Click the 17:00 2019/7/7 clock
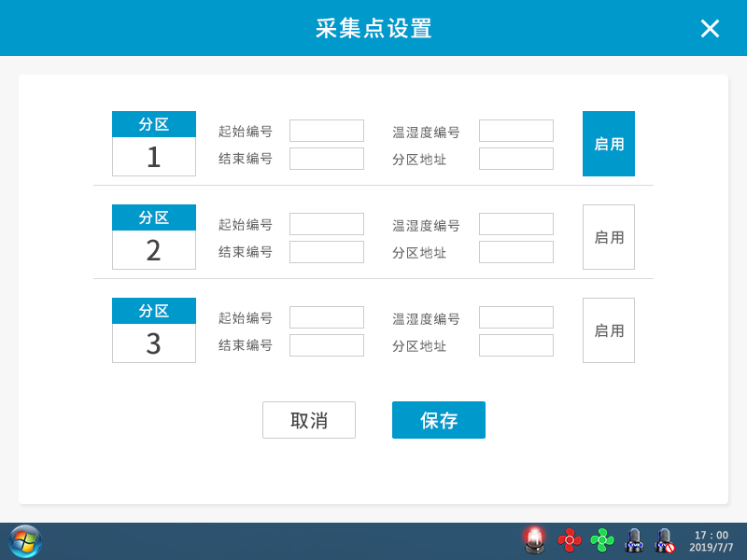The width and height of the screenshot is (747, 560). click(x=712, y=541)
